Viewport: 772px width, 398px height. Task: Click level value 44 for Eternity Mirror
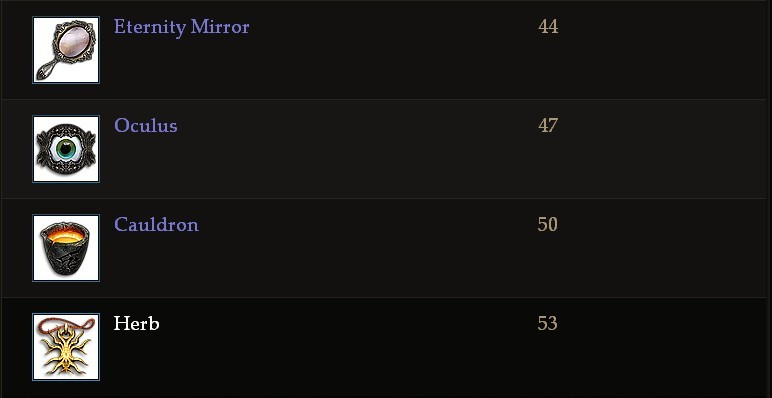[548, 27]
